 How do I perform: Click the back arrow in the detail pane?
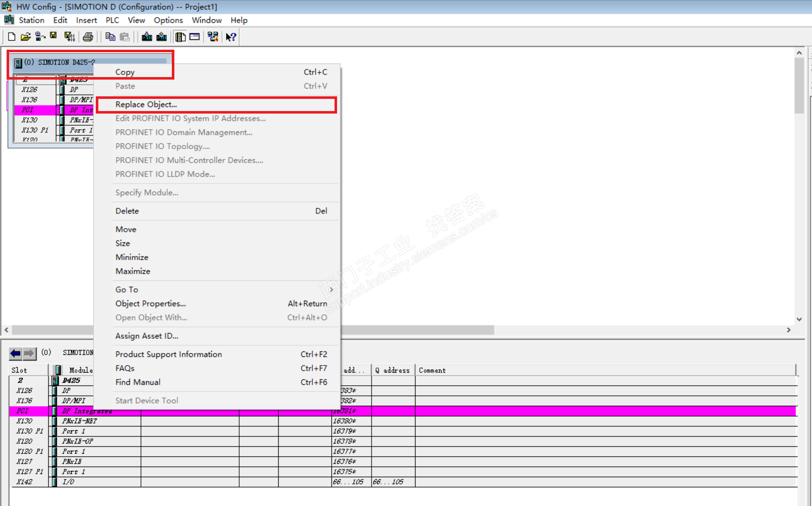click(x=16, y=353)
